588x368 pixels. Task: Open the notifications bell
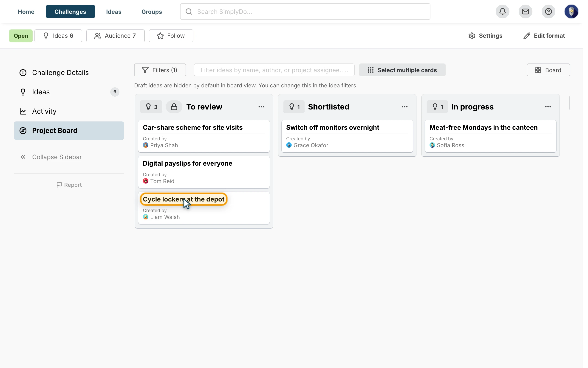coord(502,11)
